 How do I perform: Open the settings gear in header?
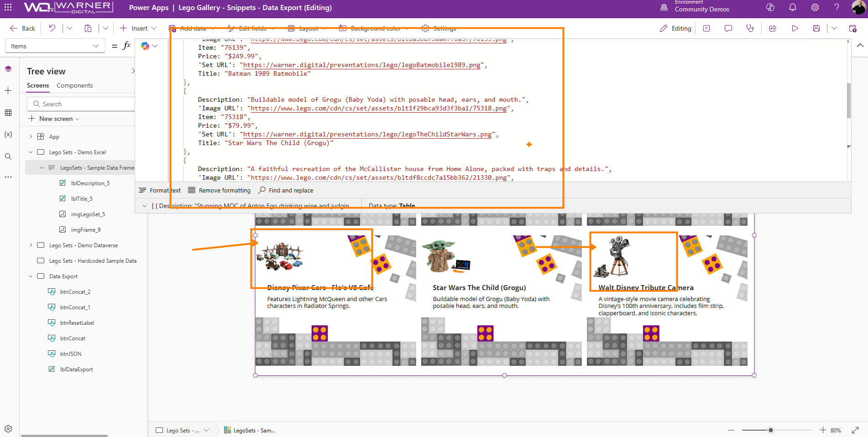pyautogui.click(x=815, y=7)
